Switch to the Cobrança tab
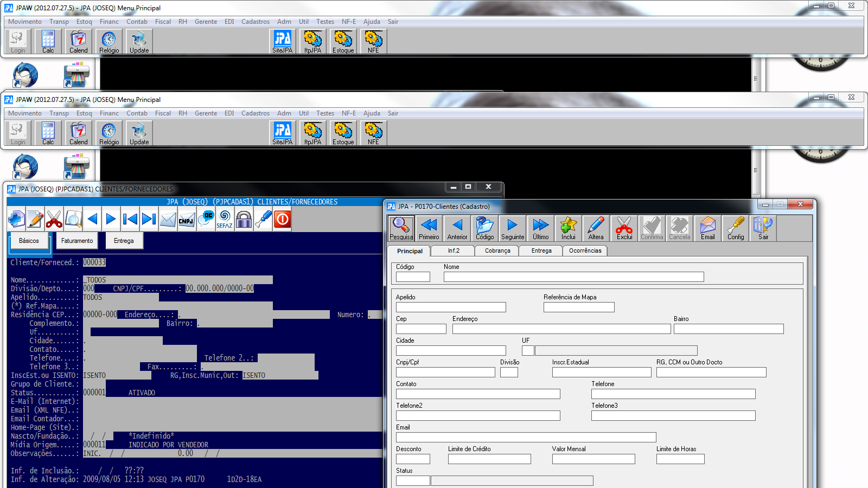Image resolution: width=868 pixels, height=488 pixels. click(497, 251)
